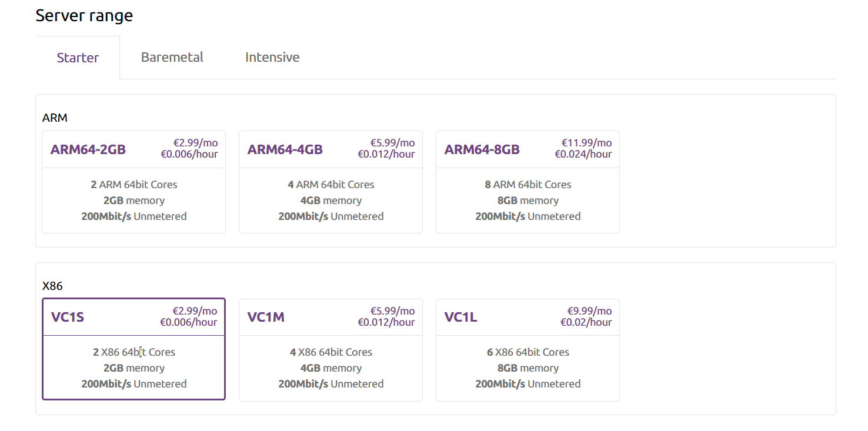This screenshot has height=431, width=868.
Task: Click 4GB memory in ARM64-4GB card
Action: coord(330,201)
